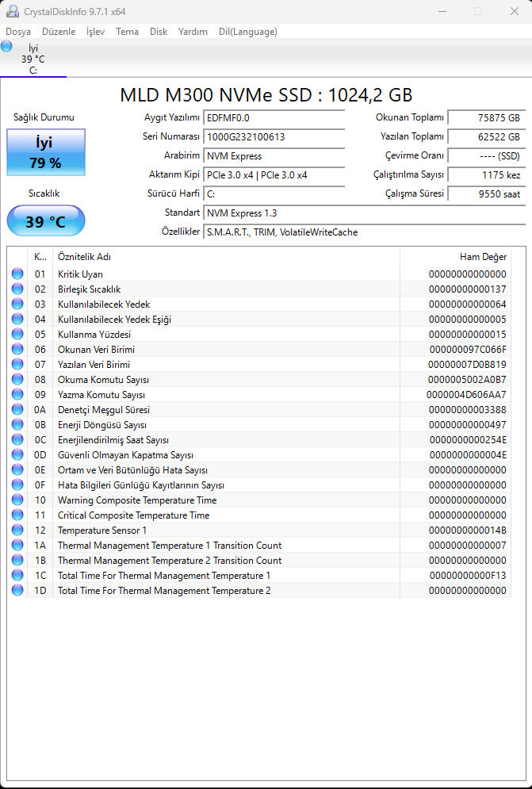Maximize the CrystalDiskInfo window
532x789 pixels.
pyautogui.click(x=478, y=11)
